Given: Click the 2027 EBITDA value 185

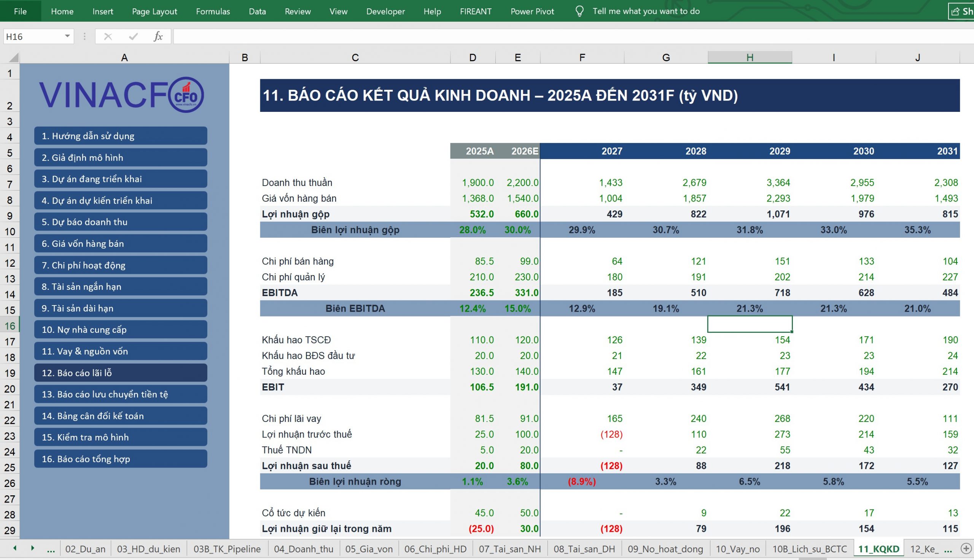Looking at the screenshot, I should coord(614,293).
